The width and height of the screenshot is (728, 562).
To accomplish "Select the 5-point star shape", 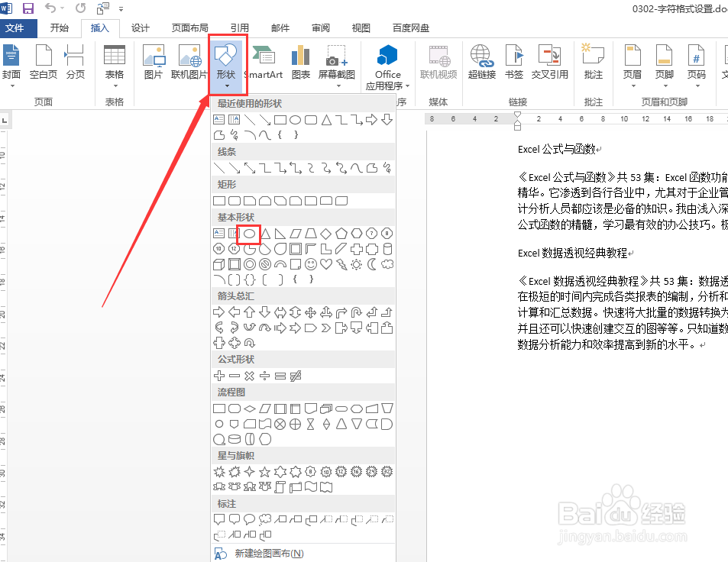I will point(264,472).
